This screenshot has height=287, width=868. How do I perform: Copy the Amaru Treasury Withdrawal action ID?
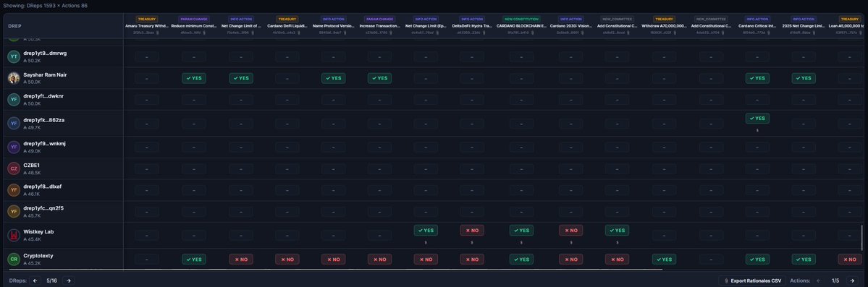159,33
